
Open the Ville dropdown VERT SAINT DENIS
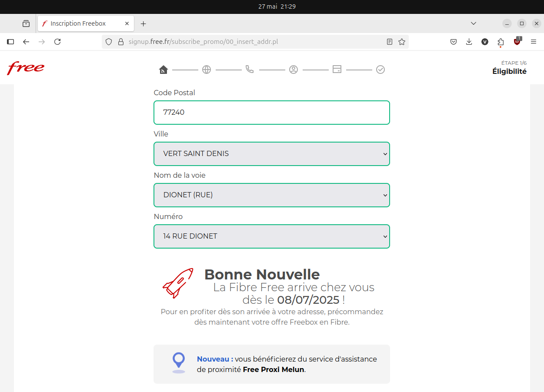[x=272, y=154]
